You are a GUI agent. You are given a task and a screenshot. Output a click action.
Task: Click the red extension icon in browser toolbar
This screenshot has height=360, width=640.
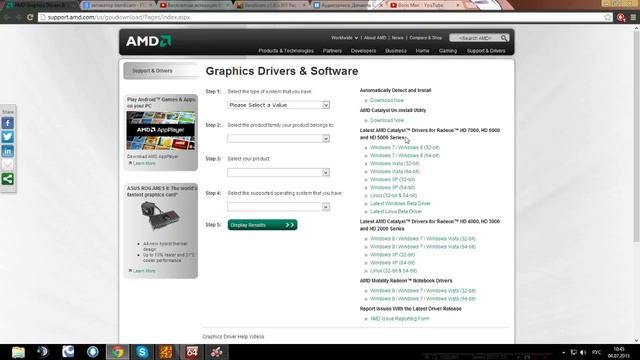[621, 17]
